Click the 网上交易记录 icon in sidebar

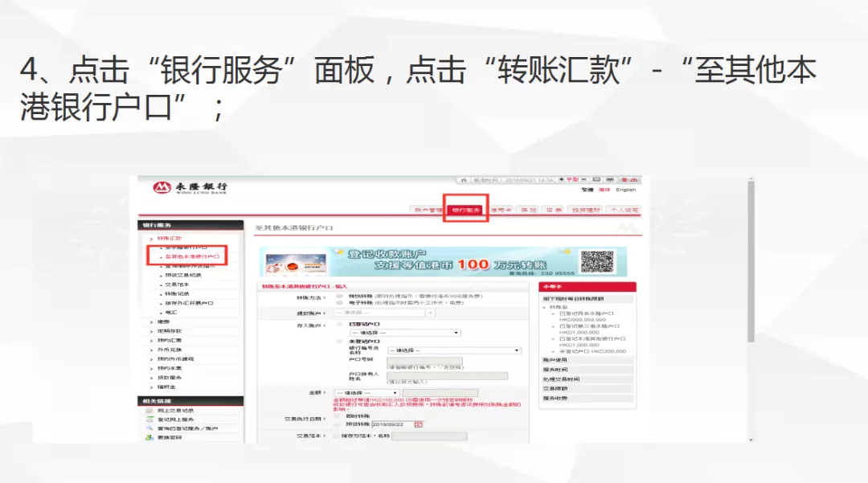pyautogui.click(x=149, y=411)
